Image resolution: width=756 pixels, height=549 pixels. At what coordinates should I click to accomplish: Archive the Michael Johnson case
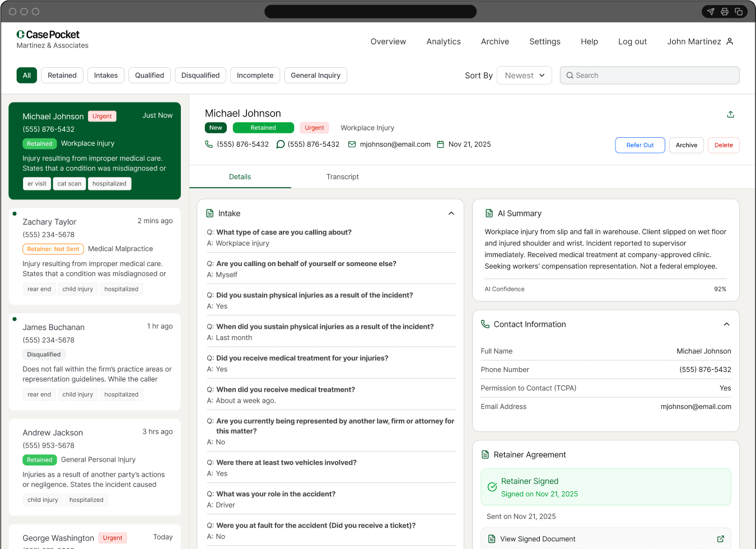coord(687,145)
